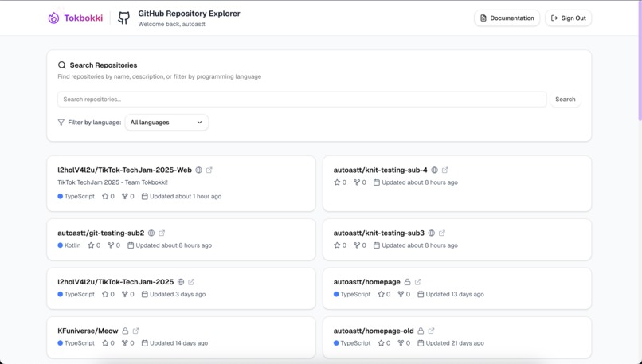The width and height of the screenshot is (642, 364).
Task: Click the page vertical scrollbar thumb
Action: pyautogui.click(x=640, y=61)
